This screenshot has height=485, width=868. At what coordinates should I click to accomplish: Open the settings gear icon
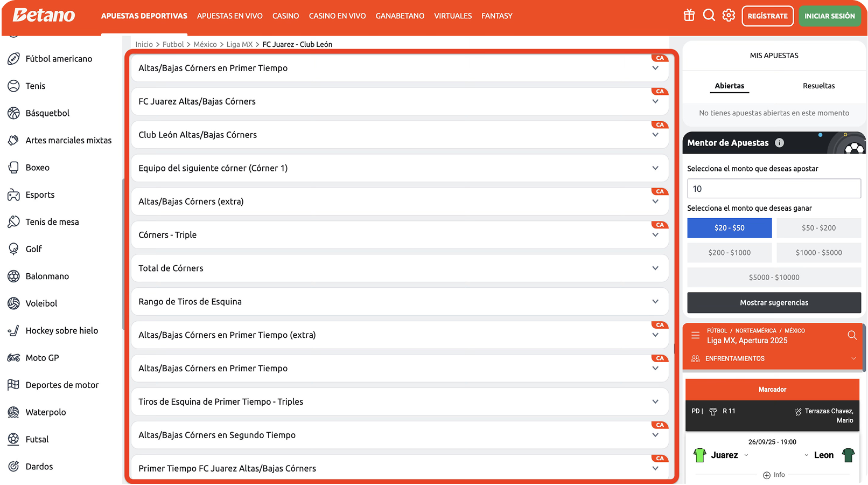(729, 16)
